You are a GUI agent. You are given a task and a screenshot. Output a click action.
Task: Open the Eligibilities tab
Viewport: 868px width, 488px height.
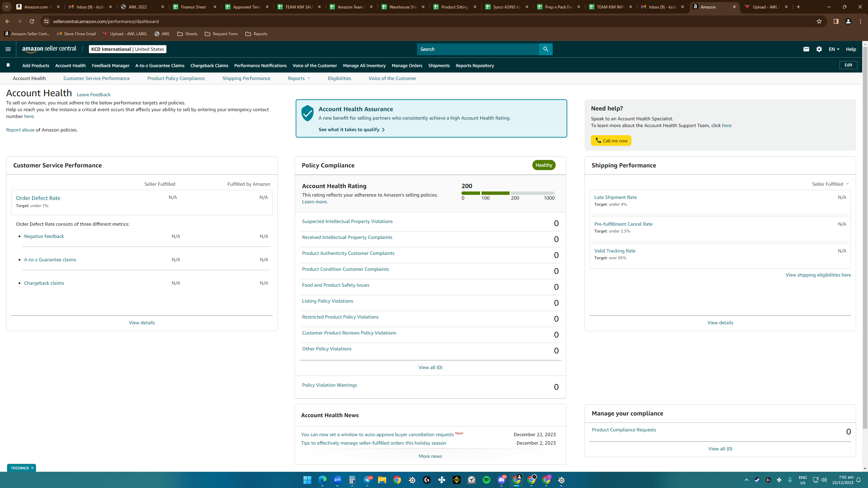[339, 78]
